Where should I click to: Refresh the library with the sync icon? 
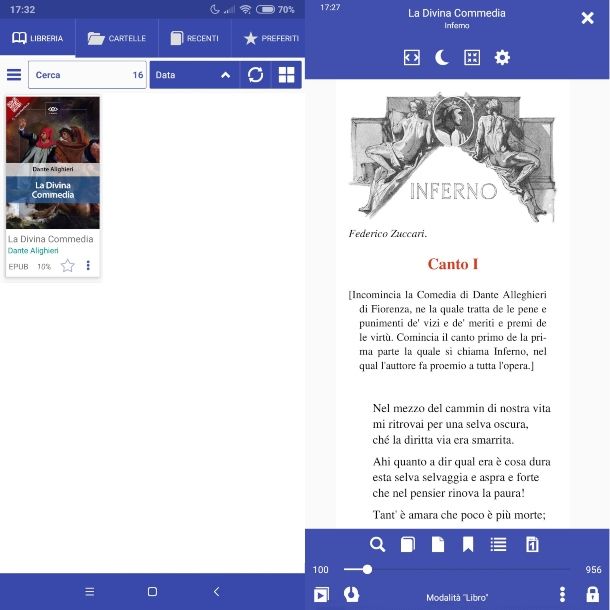coord(255,75)
